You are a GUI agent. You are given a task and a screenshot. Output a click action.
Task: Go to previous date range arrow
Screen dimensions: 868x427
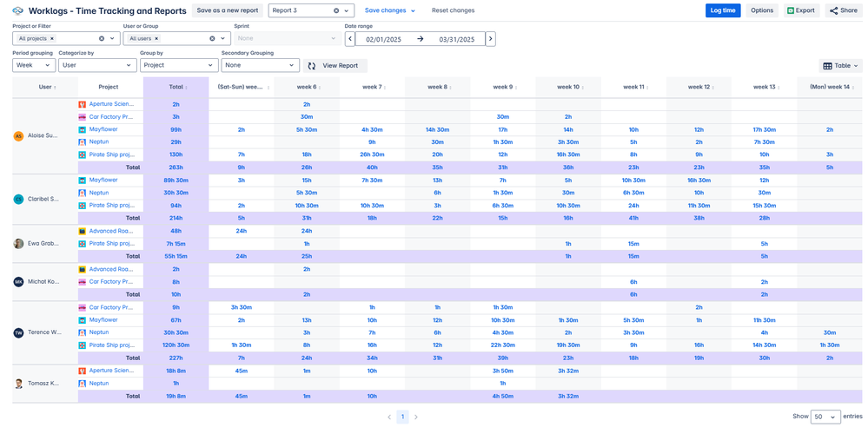[350, 39]
